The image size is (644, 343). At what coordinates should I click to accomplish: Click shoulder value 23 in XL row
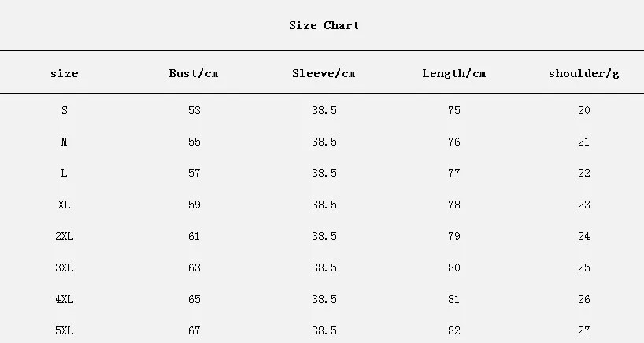(583, 205)
